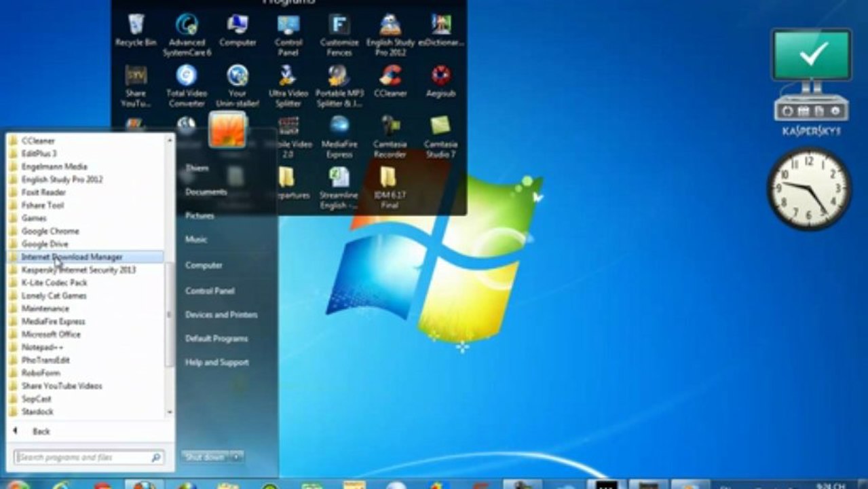Expand the Internet Download Manager folder
Image resolution: width=868 pixels, height=489 pixels.
pyautogui.click(x=86, y=257)
